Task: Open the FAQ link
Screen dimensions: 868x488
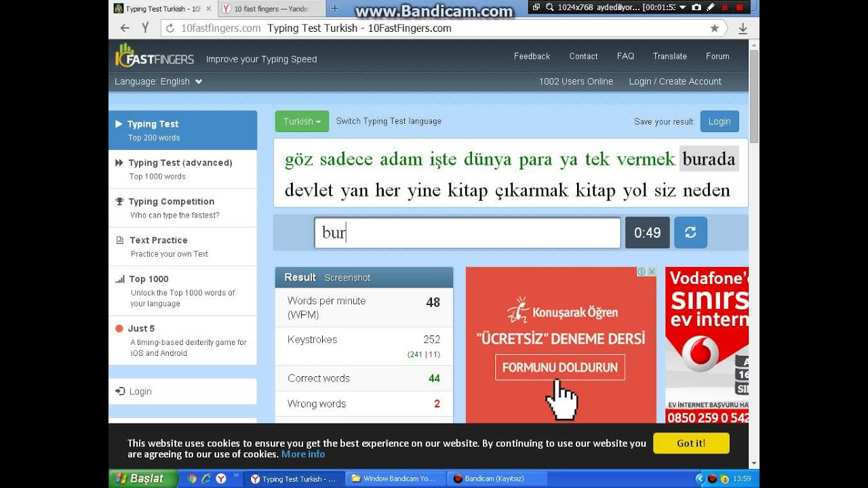Action: pos(625,56)
